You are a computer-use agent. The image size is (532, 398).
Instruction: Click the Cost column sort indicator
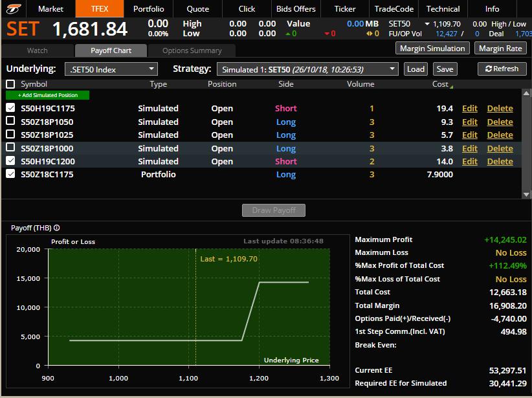(x=452, y=87)
